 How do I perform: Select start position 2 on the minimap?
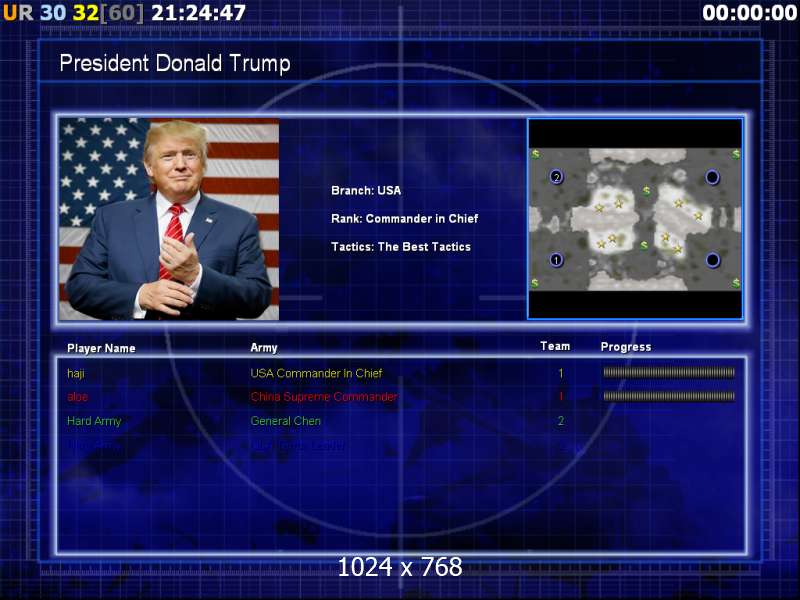coord(556,177)
